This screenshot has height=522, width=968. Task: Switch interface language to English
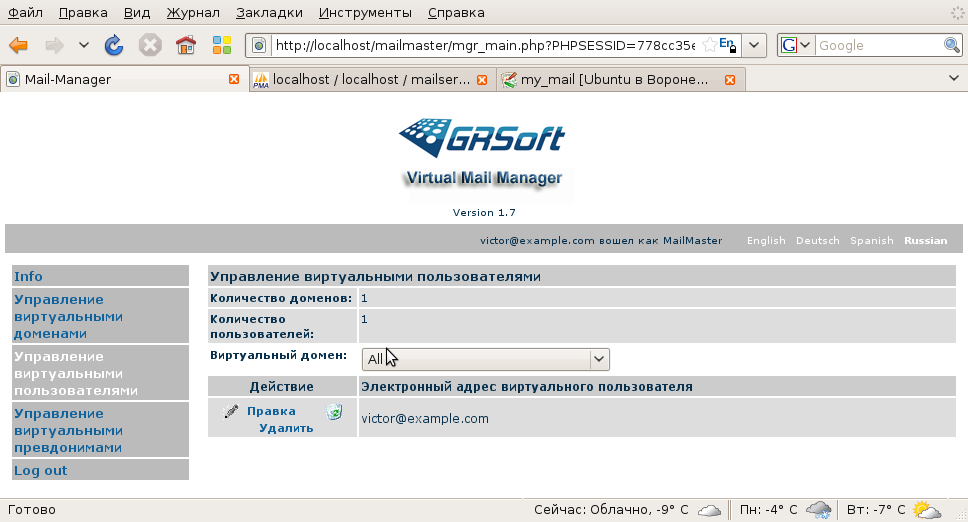click(766, 241)
